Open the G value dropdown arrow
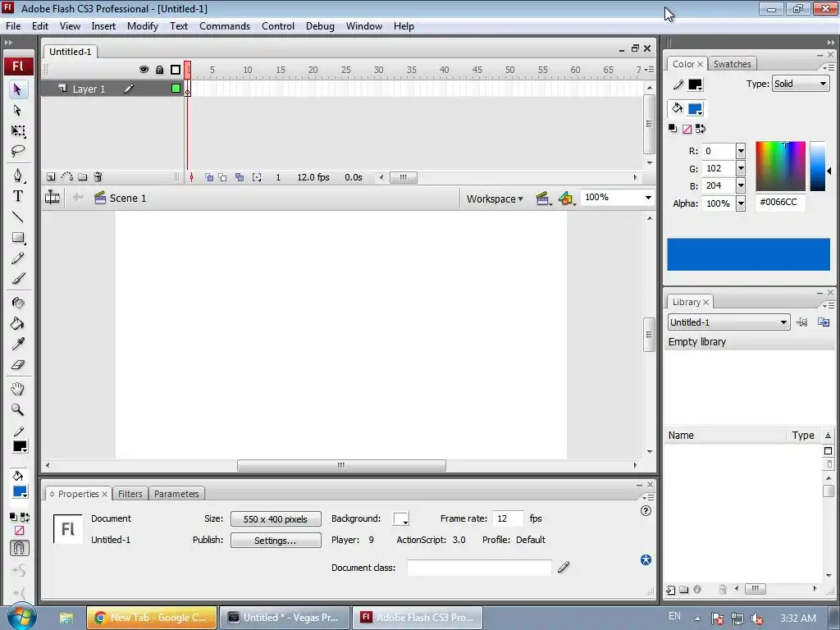This screenshot has height=630, width=840. (x=741, y=168)
